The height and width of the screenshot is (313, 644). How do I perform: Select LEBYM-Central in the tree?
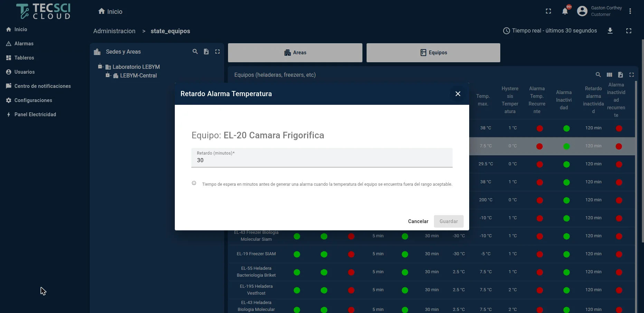(x=138, y=75)
